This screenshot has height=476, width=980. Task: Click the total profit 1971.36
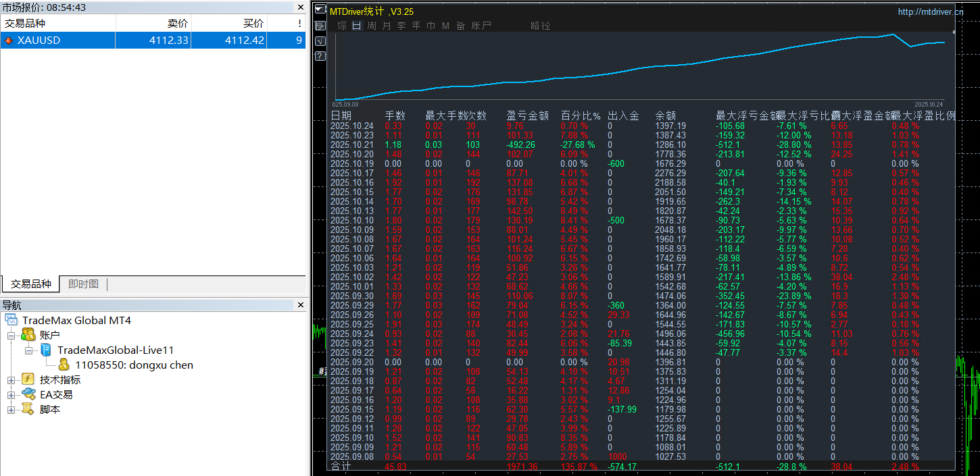[x=522, y=467]
